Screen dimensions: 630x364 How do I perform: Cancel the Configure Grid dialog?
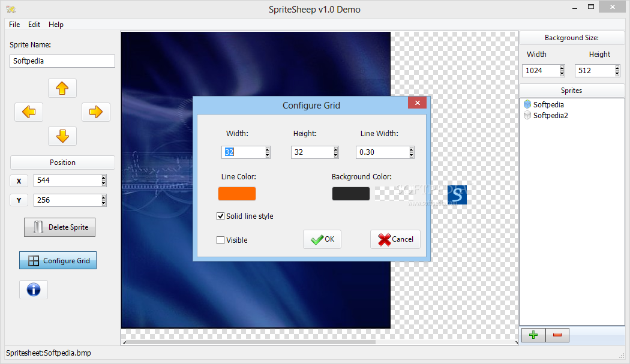click(x=395, y=239)
